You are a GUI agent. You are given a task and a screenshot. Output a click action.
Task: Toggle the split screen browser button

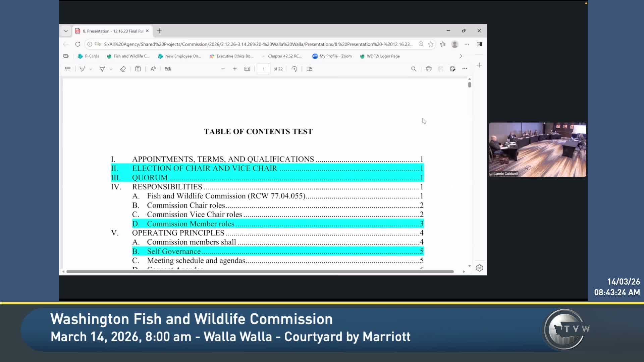(x=479, y=44)
